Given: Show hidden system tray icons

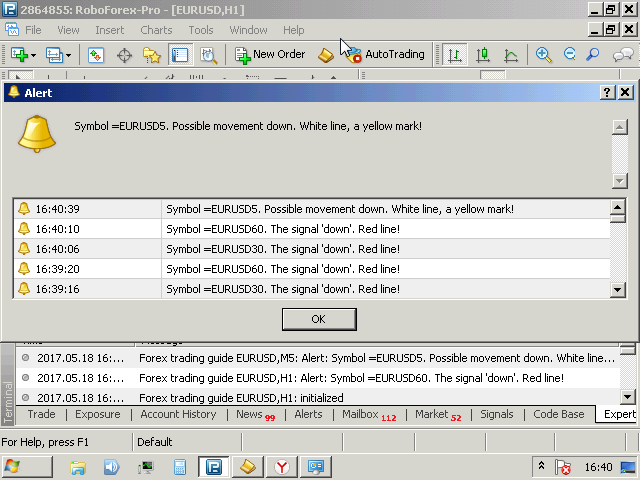Looking at the screenshot, I should pos(541,466).
